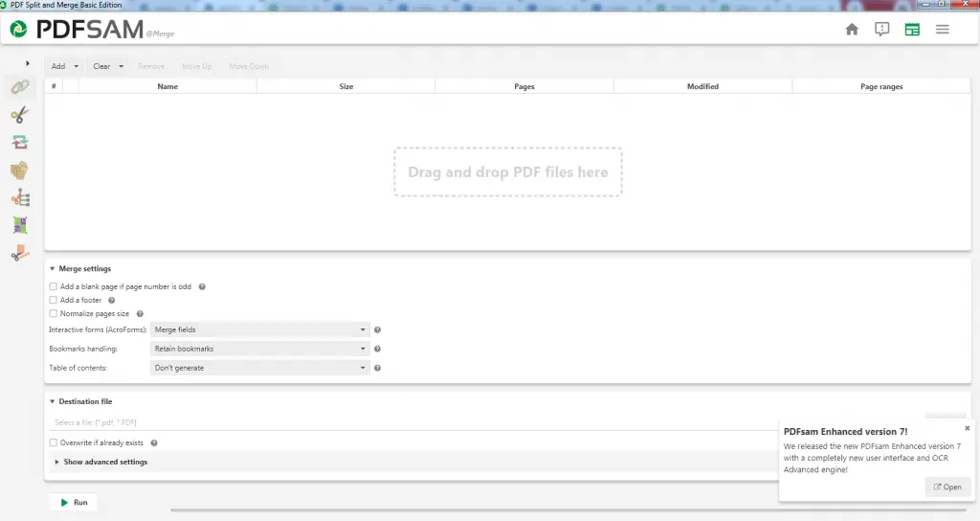Click the PDFsam logo icon

[19, 29]
